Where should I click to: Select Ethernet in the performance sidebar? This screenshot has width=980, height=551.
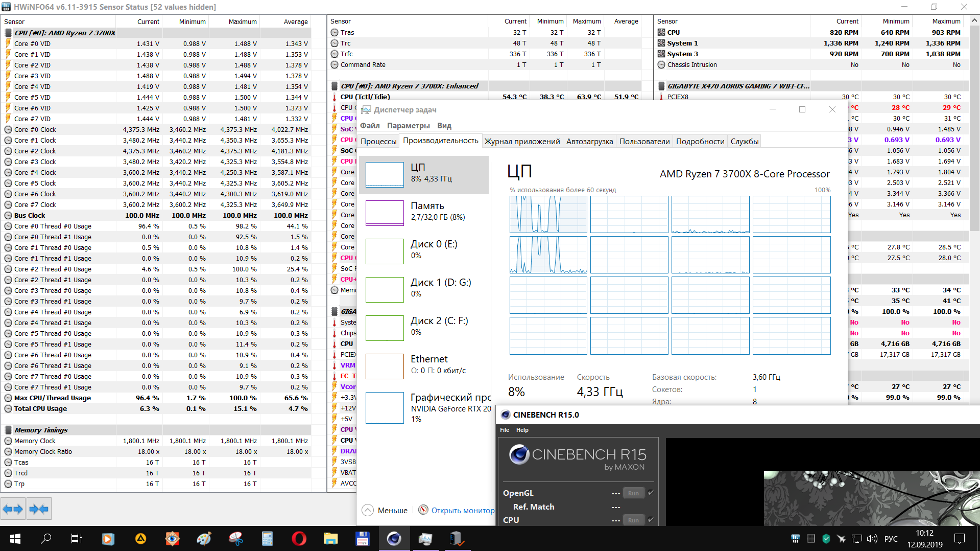point(424,366)
